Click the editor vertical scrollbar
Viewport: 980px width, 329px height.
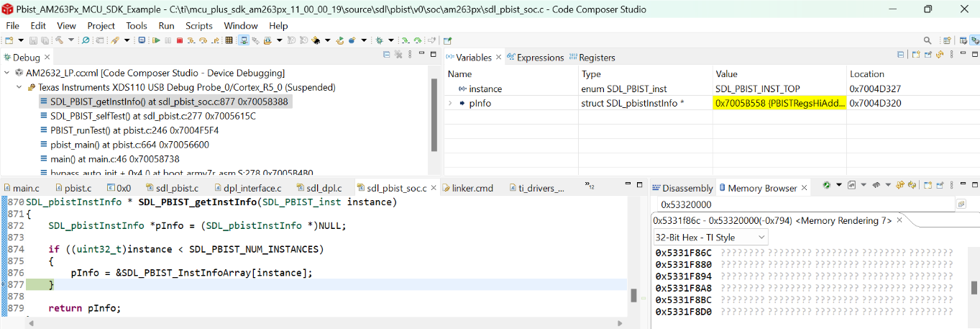(633, 295)
